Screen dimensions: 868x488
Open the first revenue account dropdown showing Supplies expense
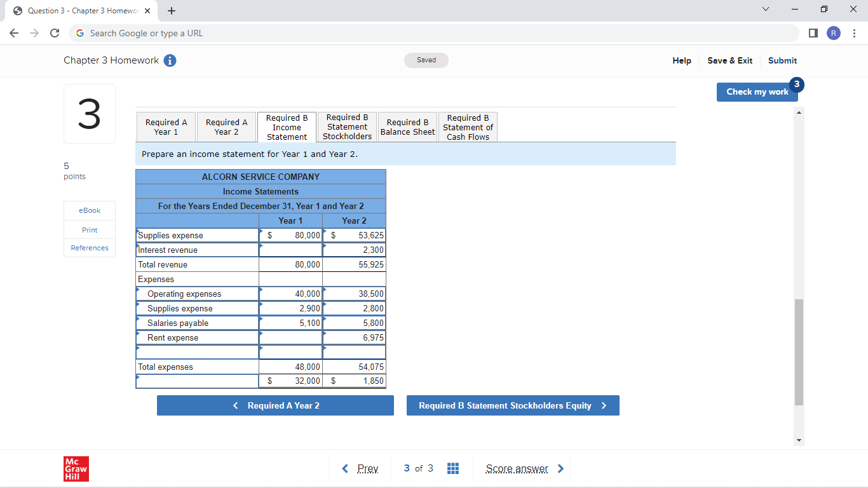click(x=197, y=236)
